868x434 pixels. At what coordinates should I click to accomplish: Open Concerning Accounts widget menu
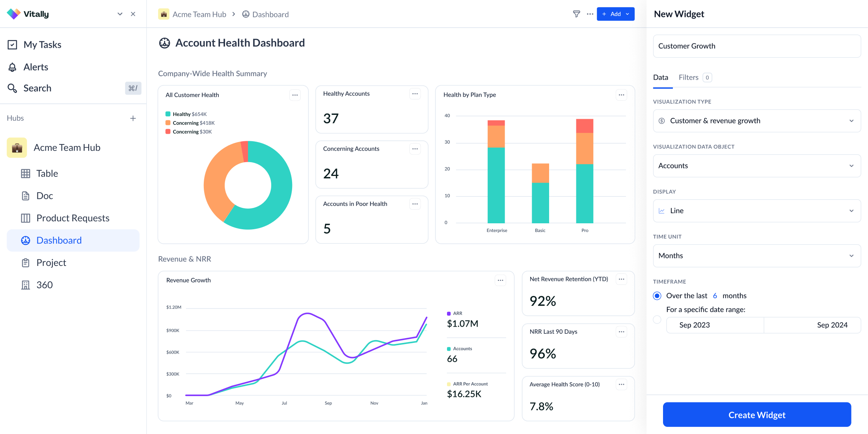pyautogui.click(x=415, y=149)
